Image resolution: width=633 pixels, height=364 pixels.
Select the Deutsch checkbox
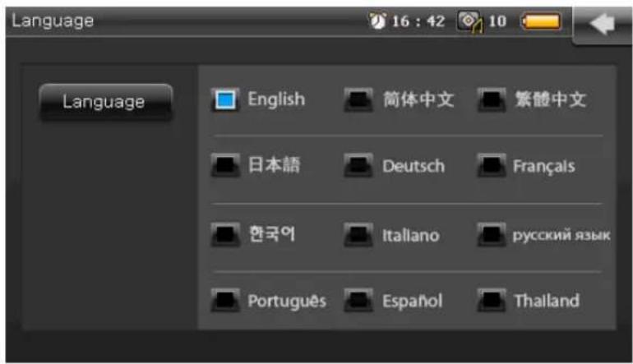tap(358, 165)
